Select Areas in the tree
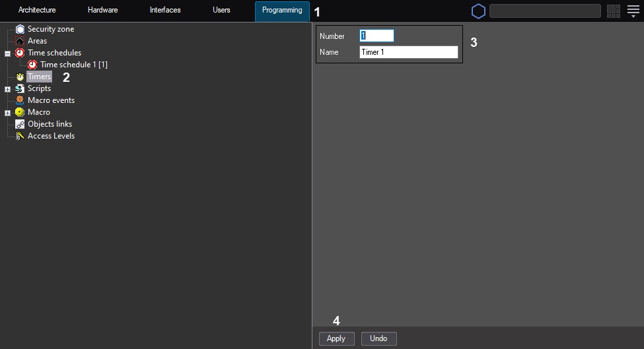The image size is (644, 349). point(38,41)
